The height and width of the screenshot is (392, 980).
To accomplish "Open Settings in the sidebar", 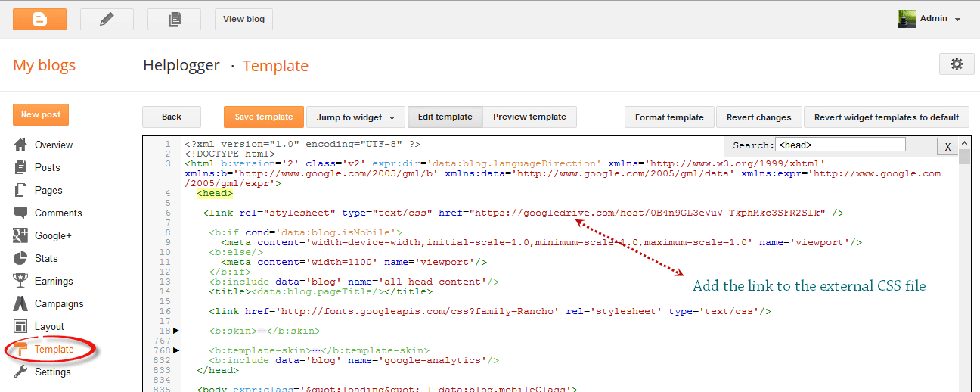I will (x=52, y=372).
